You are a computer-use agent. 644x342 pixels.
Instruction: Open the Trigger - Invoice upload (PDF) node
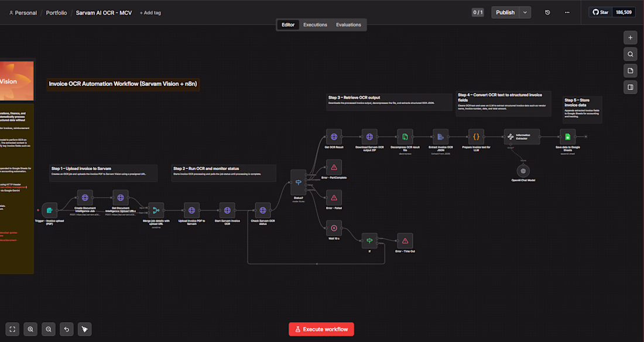click(x=49, y=210)
